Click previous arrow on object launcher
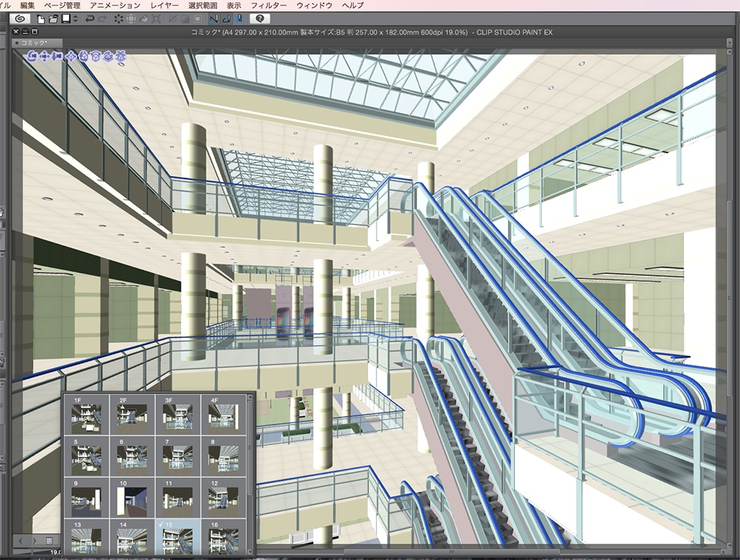Image resolution: width=740 pixels, height=560 pixels. [21, 540]
